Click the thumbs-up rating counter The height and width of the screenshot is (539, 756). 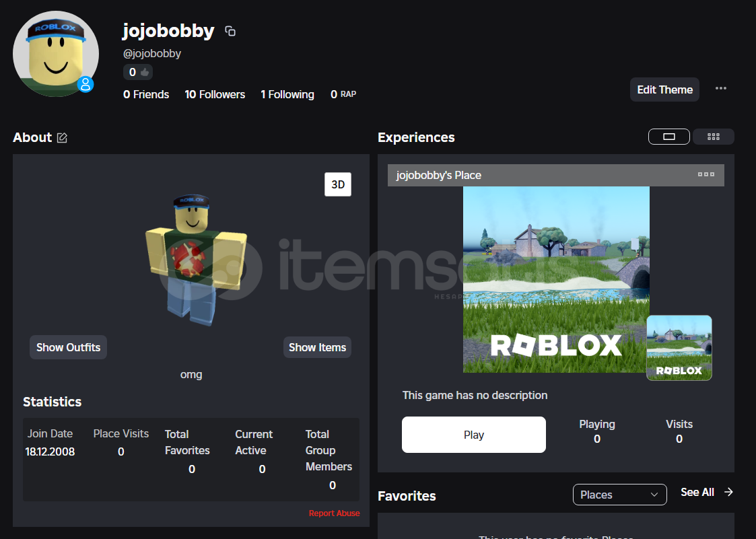pos(138,72)
